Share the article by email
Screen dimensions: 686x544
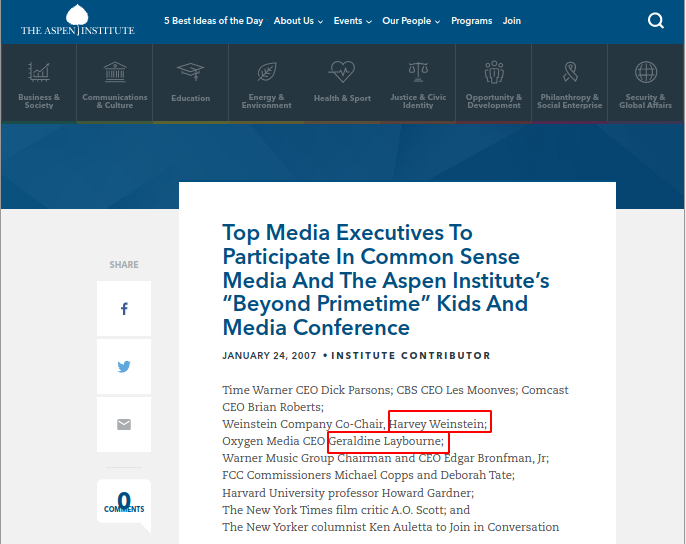124,424
